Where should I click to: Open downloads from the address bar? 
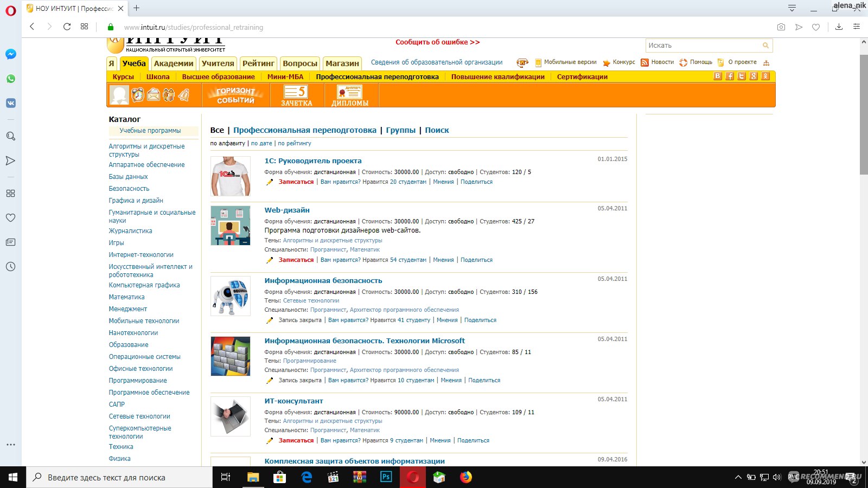(x=839, y=27)
